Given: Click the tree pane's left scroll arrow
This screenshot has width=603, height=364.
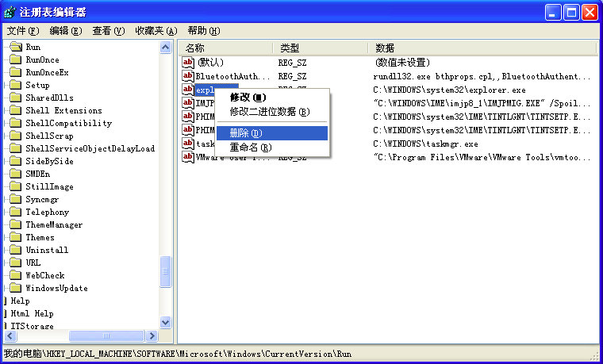Looking at the screenshot, I should click(10, 335).
